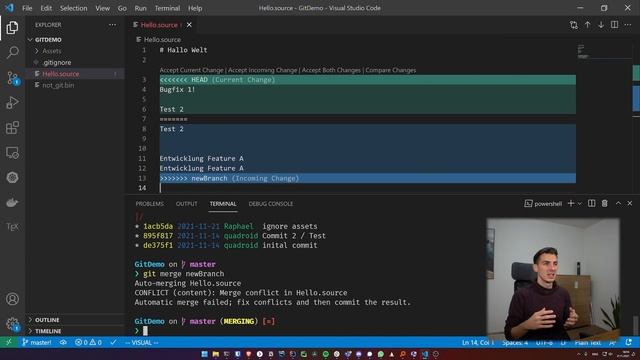Open the TeX extension view
The width and height of the screenshot is (640, 360).
[12, 227]
